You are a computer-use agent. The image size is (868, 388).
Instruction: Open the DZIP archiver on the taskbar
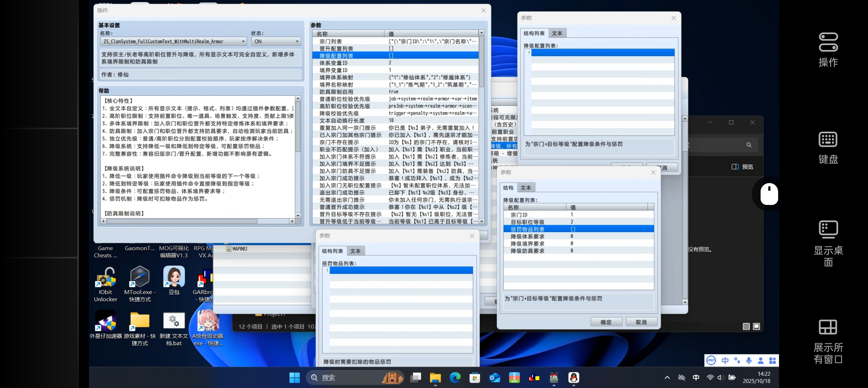tap(514, 378)
